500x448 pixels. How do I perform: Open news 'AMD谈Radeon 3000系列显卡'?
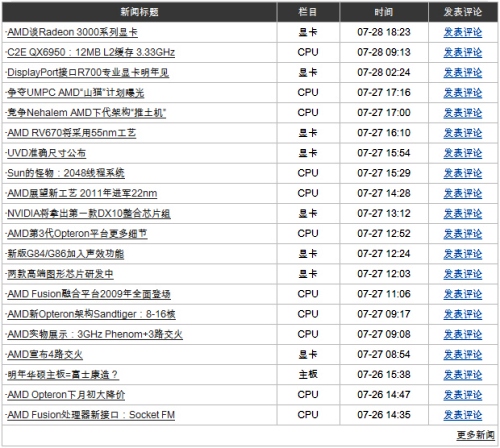(x=72, y=32)
